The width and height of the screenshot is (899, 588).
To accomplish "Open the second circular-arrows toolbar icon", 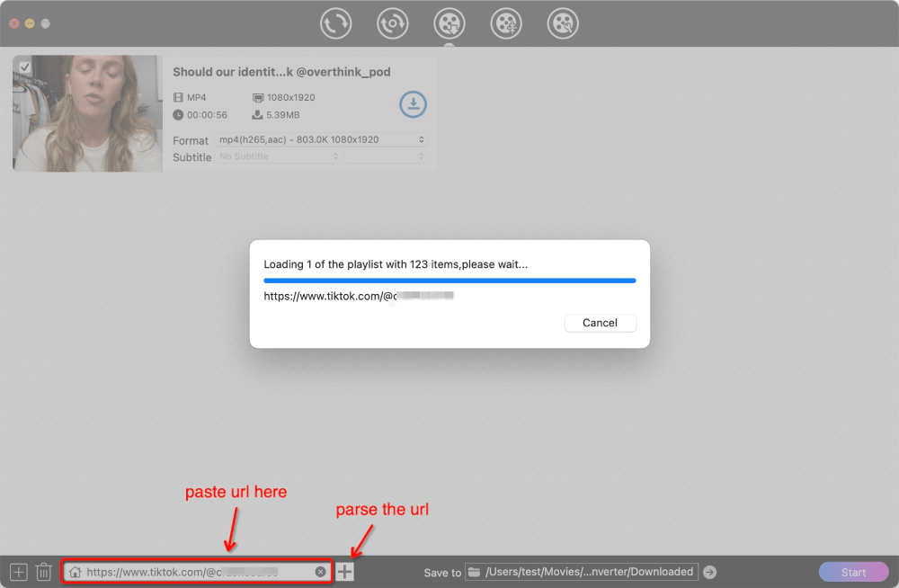I will tap(393, 23).
